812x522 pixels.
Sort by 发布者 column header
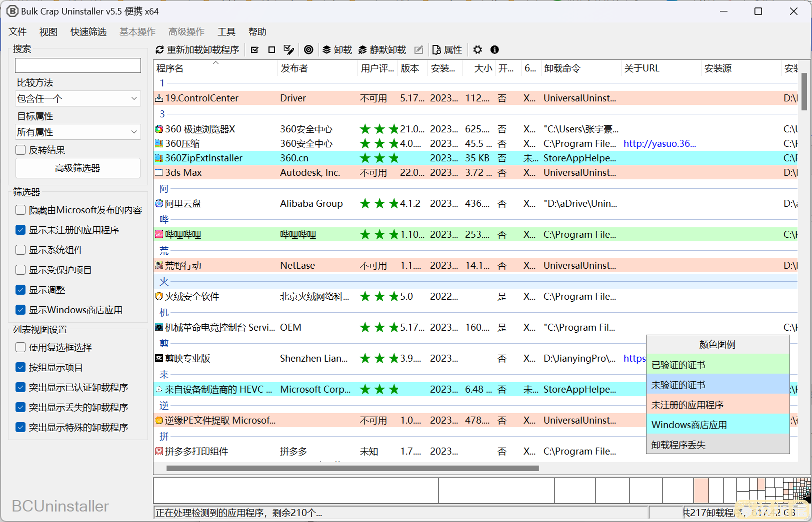pos(317,68)
